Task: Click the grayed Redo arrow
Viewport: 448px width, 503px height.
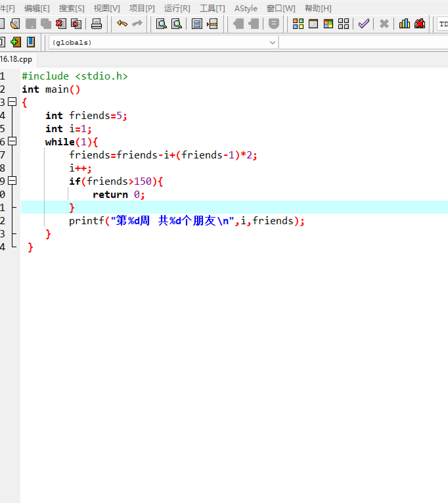Action: pos(137,24)
